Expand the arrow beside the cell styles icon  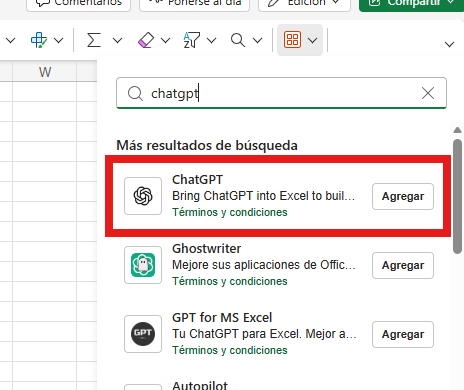coord(59,41)
